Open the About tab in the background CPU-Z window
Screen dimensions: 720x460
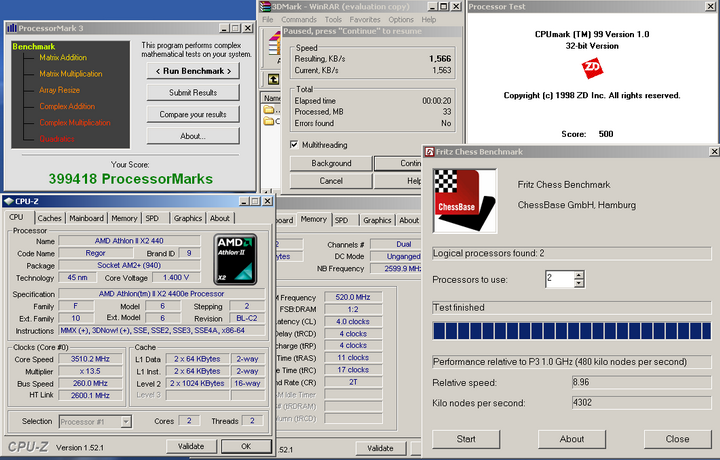coord(409,220)
